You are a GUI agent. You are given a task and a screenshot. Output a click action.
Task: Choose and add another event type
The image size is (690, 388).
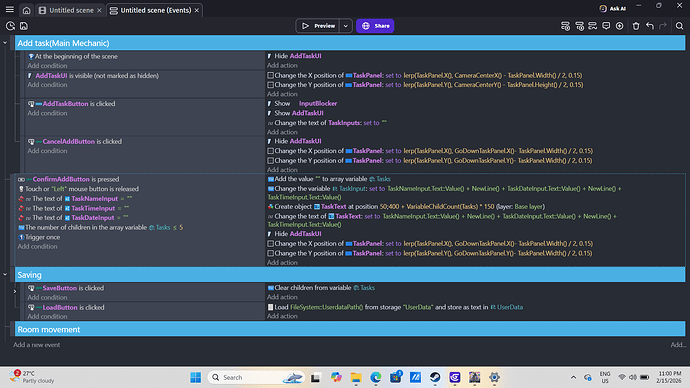pos(620,26)
